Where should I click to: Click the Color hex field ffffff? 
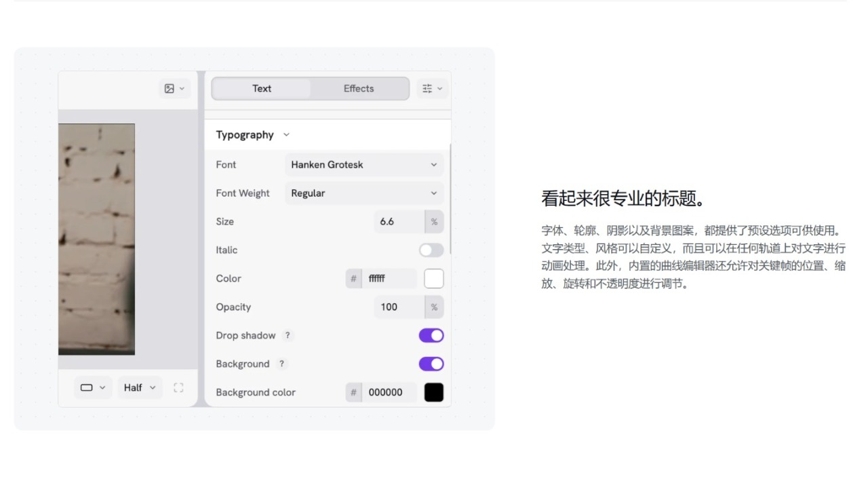coord(389,278)
